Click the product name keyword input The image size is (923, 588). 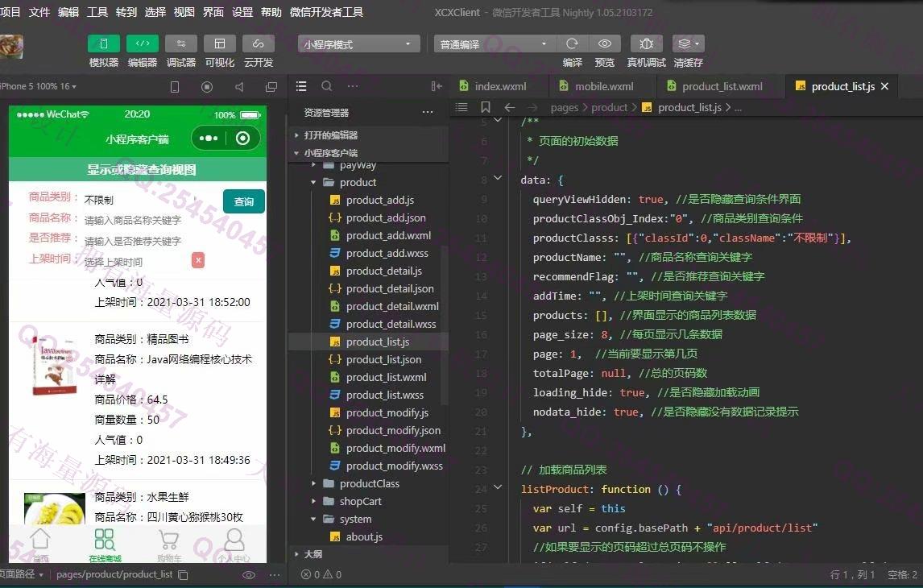coord(132,221)
